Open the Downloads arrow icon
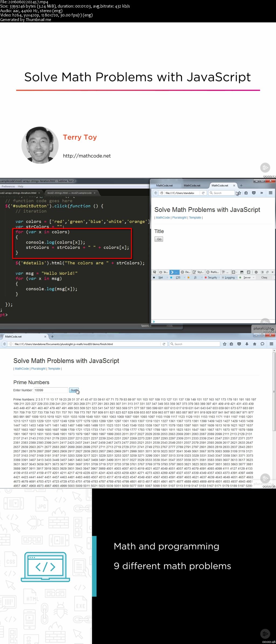 coord(247,344)
